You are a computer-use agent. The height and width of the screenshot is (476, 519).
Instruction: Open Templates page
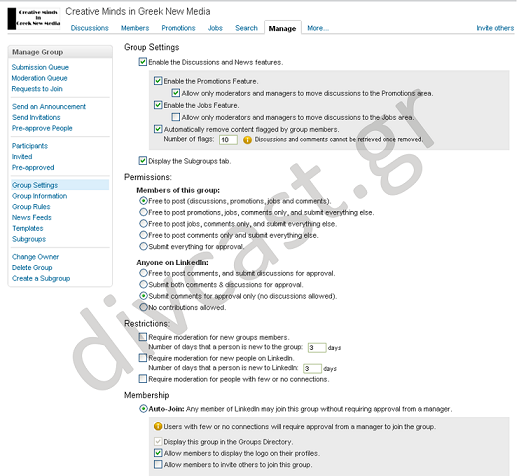coord(28,228)
